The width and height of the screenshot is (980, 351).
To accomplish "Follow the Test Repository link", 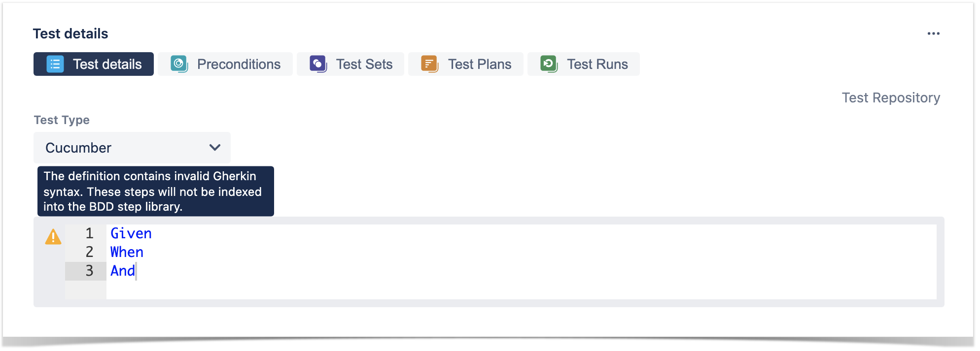I will click(891, 97).
